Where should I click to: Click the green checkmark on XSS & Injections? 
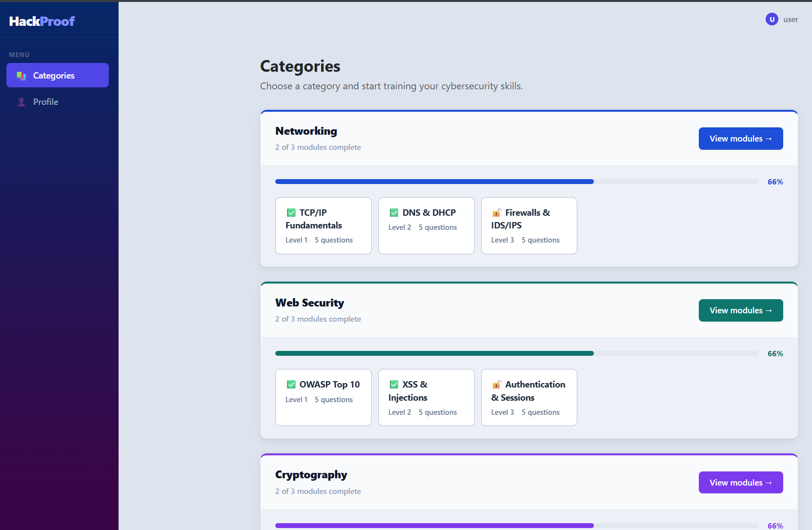(x=394, y=385)
